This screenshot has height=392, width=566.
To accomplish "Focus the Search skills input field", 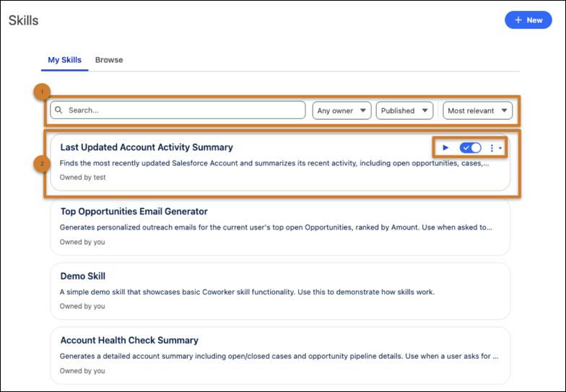I will click(178, 110).
